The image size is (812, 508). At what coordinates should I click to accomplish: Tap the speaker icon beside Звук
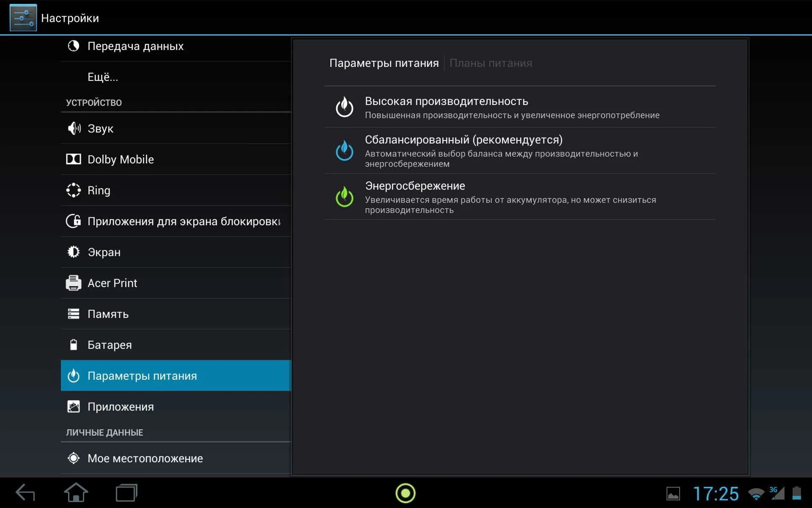[74, 128]
